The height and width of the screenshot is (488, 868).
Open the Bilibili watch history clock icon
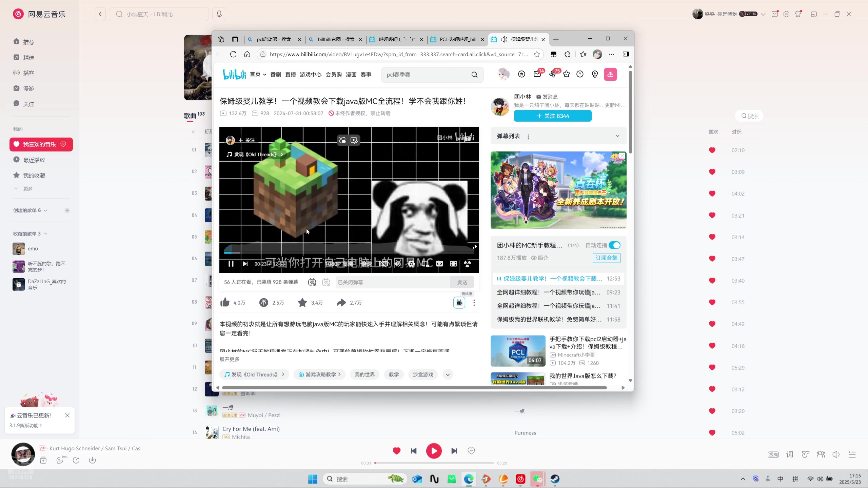[x=580, y=74]
